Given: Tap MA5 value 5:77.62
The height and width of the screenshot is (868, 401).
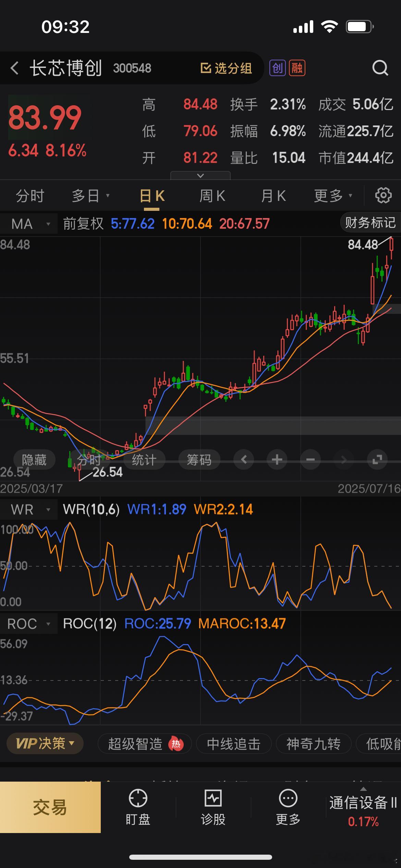Looking at the screenshot, I should pyautogui.click(x=133, y=224).
